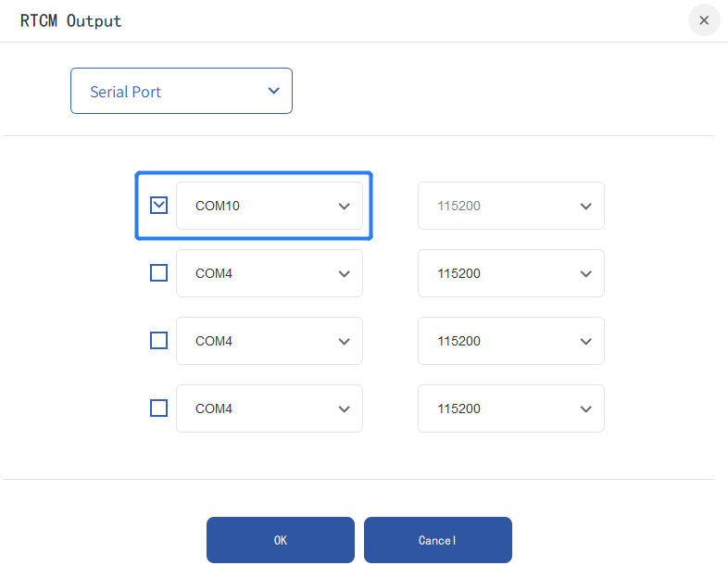The width and height of the screenshot is (728, 578).
Task: Open the fourth row COM4 port dropdown
Action: pyautogui.click(x=269, y=408)
